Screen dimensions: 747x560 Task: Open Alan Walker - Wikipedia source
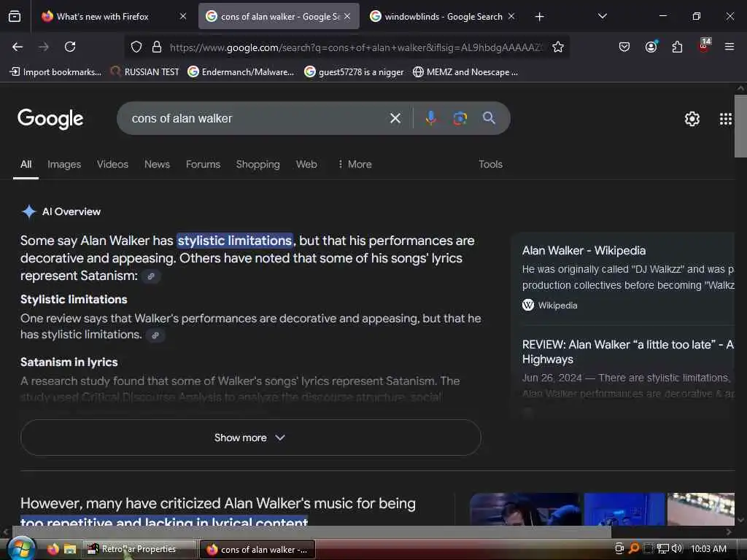(584, 251)
